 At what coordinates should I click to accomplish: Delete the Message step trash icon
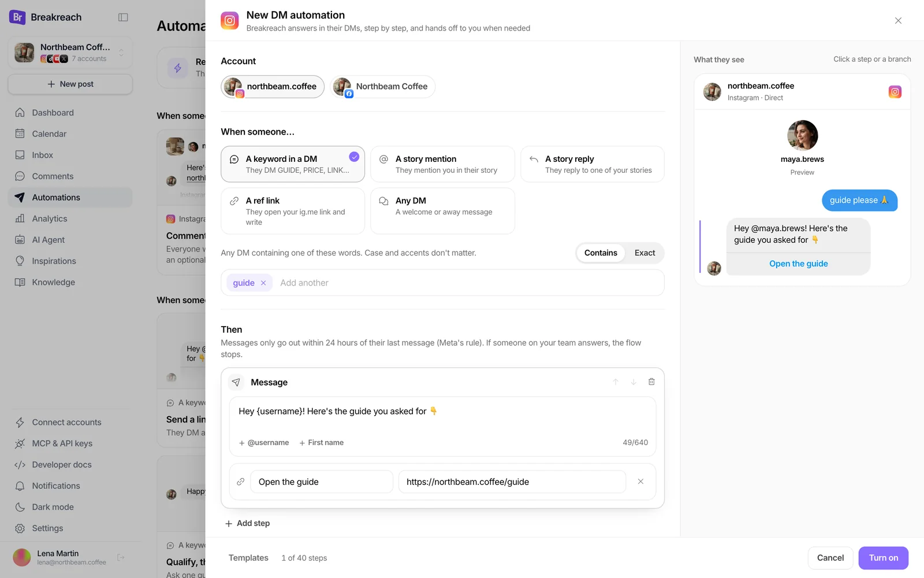pyautogui.click(x=651, y=381)
